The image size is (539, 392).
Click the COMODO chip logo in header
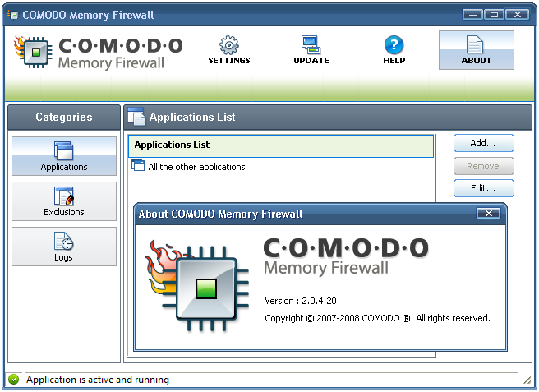[x=33, y=51]
